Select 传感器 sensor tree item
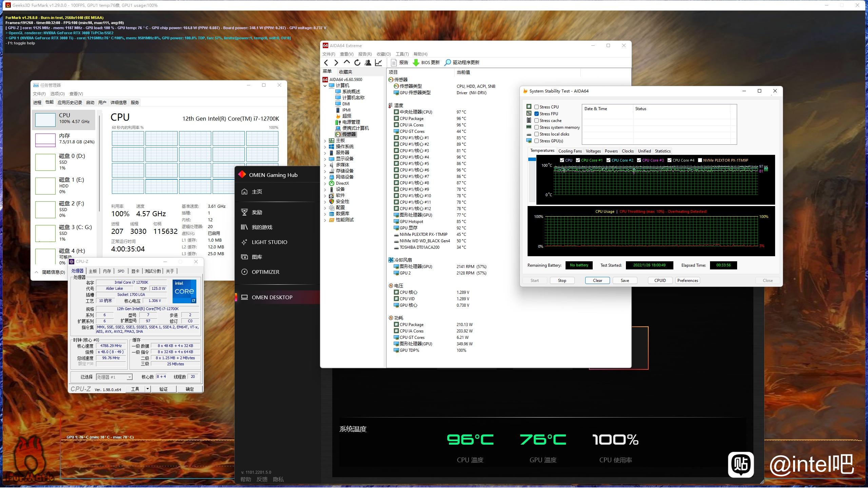Image resolution: width=868 pixels, height=488 pixels. coord(346,134)
